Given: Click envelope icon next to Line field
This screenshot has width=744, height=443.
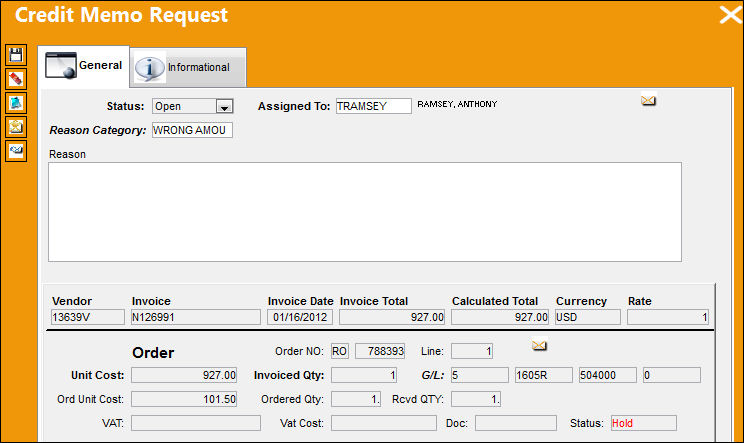Looking at the screenshot, I should (539, 345).
